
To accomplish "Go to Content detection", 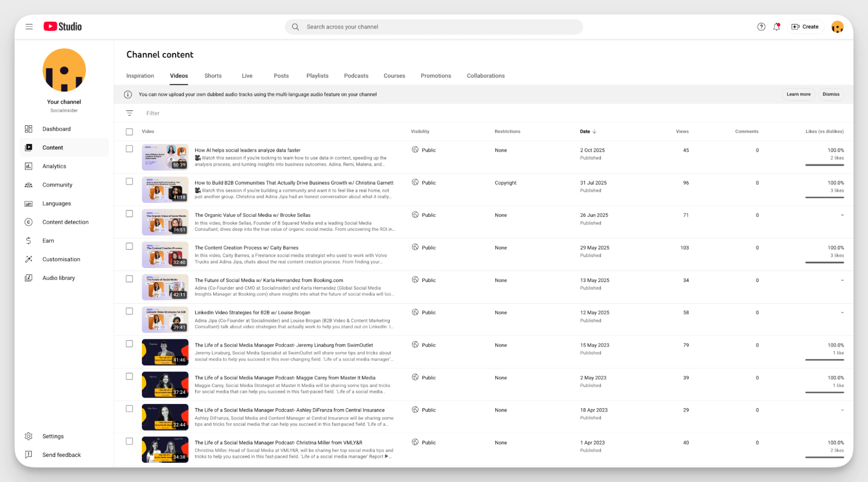I will pyautogui.click(x=65, y=222).
